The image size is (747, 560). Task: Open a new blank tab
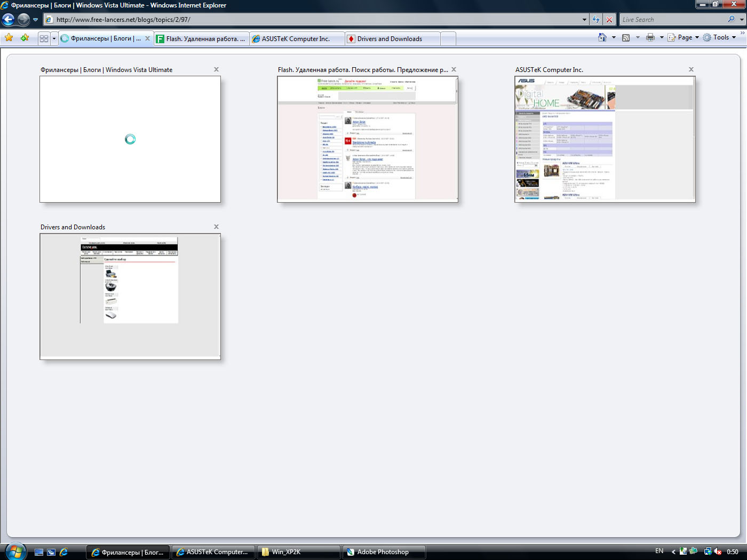448,39
